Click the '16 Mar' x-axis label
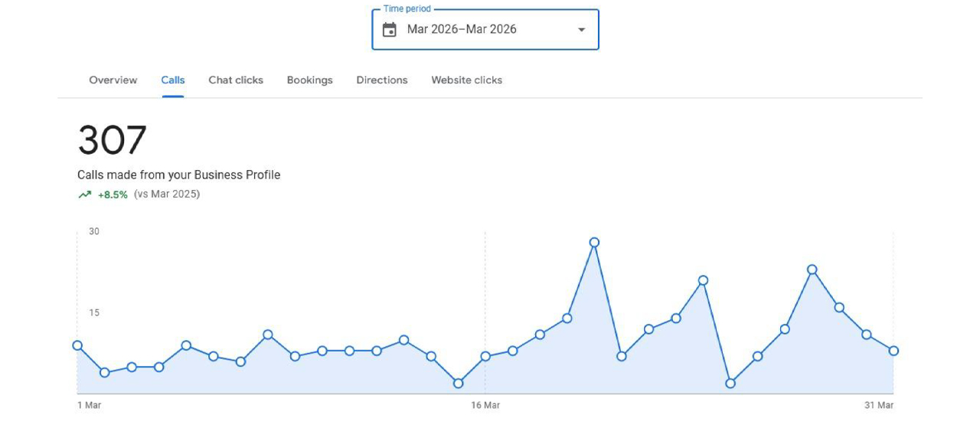The width and height of the screenshot is (980, 438). point(485,405)
